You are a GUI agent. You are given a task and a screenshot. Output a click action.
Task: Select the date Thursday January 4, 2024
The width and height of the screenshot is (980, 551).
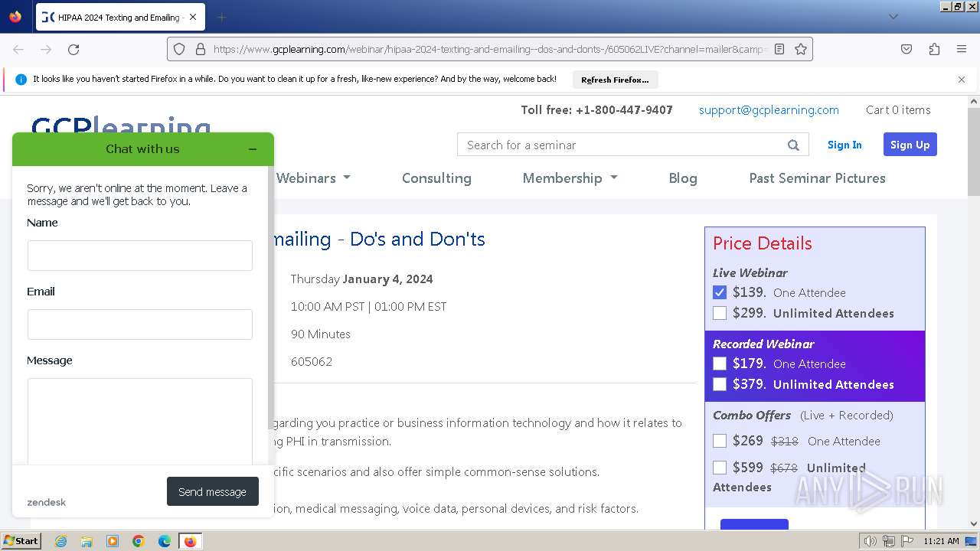coord(361,279)
